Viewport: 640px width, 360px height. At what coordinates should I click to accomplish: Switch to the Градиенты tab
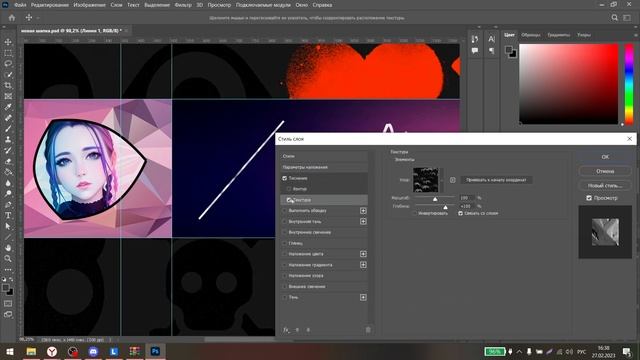click(559, 35)
